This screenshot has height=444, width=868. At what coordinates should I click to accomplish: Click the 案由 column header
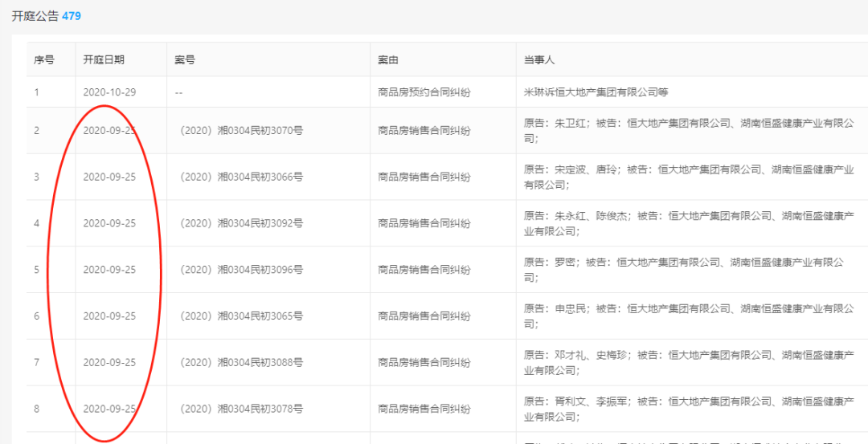tap(388, 59)
